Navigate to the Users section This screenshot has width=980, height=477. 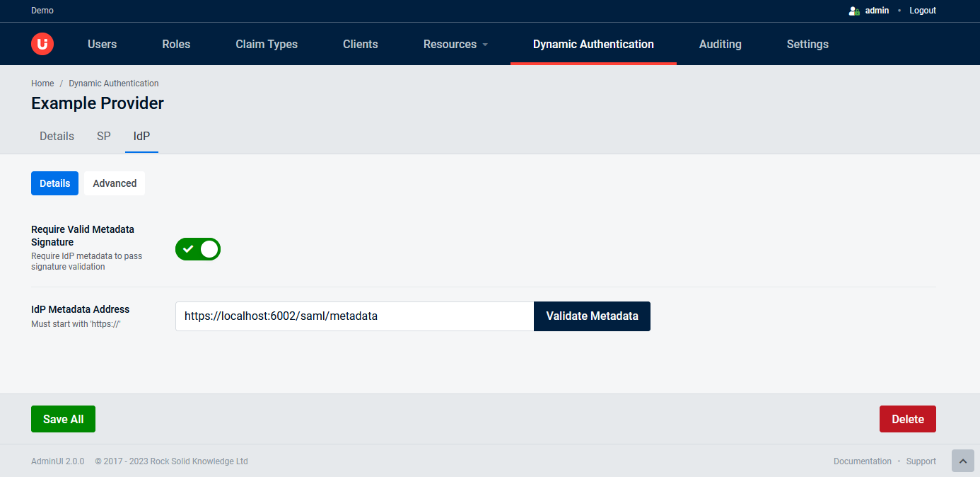coord(102,44)
